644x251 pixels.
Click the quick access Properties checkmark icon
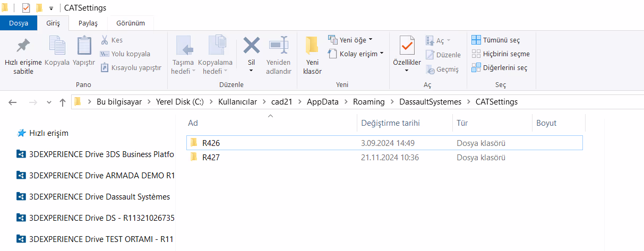[26, 8]
